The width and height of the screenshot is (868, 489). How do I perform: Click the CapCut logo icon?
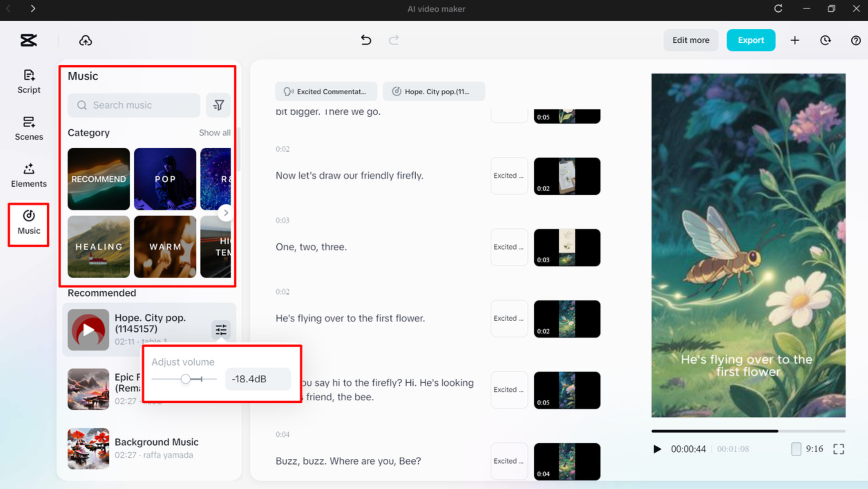tap(29, 40)
